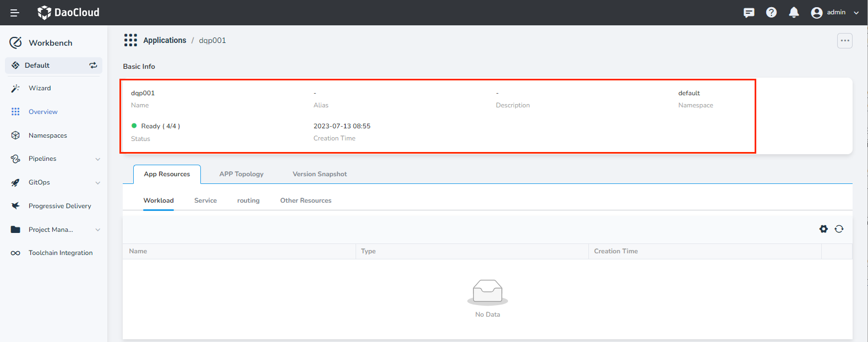868x342 pixels.
Task: Open the notifications bell
Action: [794, 13]
